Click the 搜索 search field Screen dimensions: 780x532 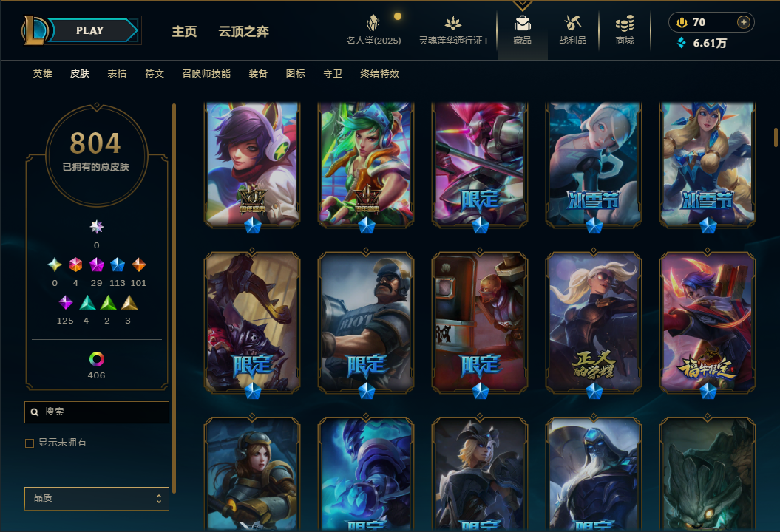click(97, 412)
